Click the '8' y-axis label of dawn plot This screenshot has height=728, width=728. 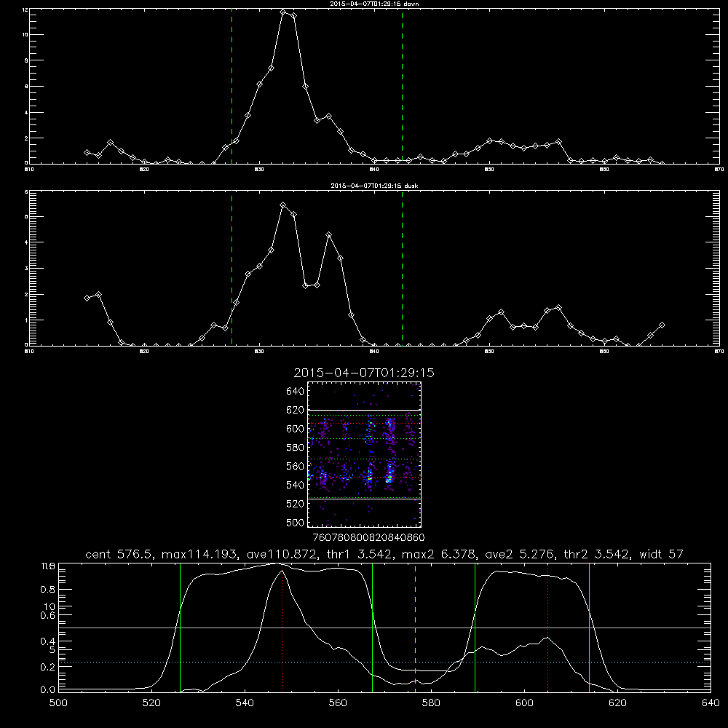pos(26,61)
